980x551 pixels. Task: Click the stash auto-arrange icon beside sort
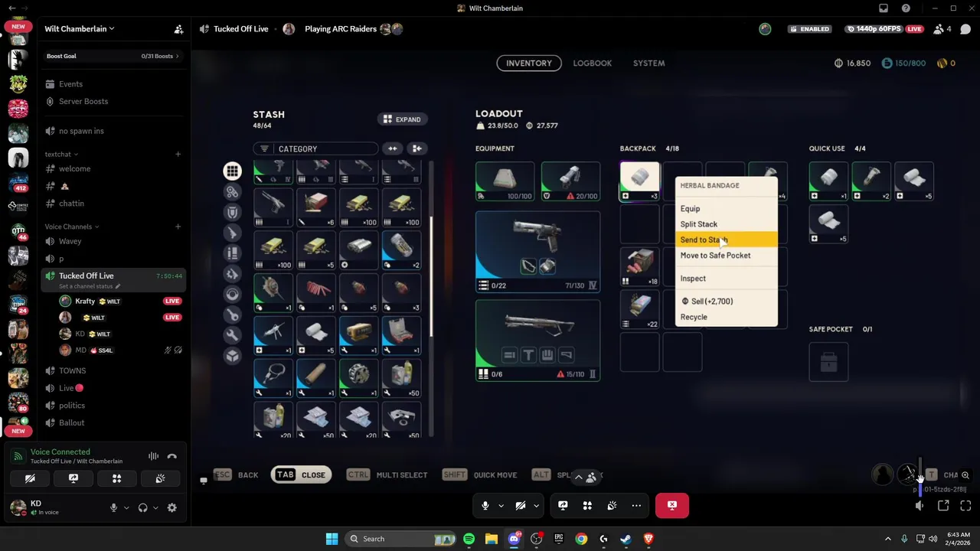(x=416, y=148)
